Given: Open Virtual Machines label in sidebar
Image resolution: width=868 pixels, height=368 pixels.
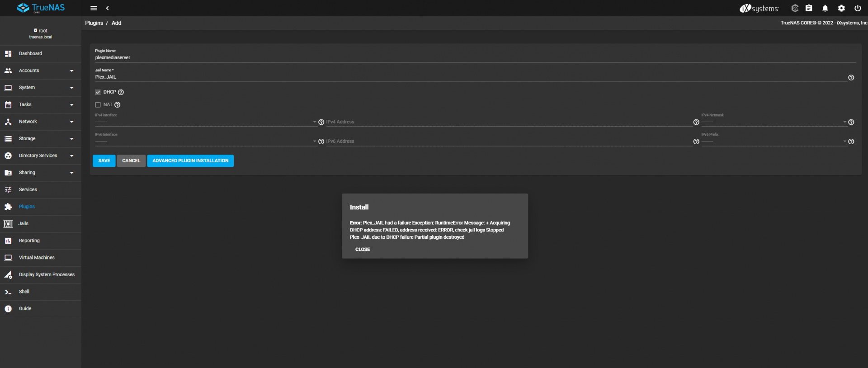Looking at the screenshot, I should point(37,258).
